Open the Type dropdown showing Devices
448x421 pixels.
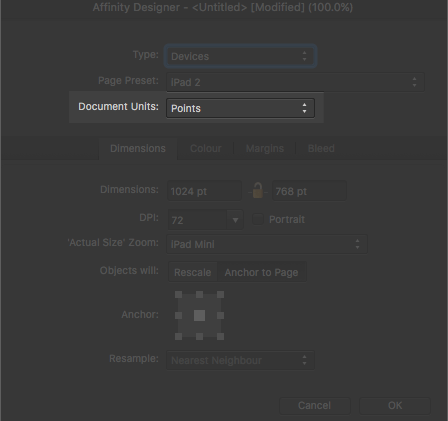tap(240, 56)
